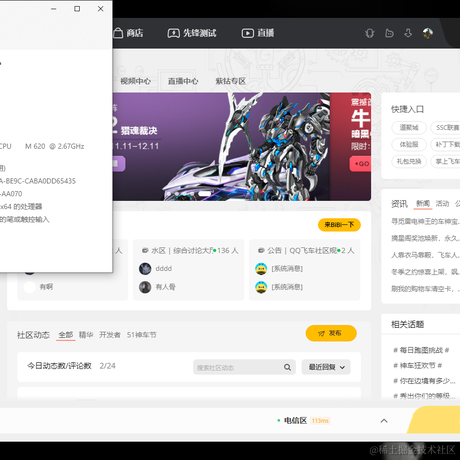Open the 体验服 quick entry
The image size is (460, 460).
(x=409, y=144)
